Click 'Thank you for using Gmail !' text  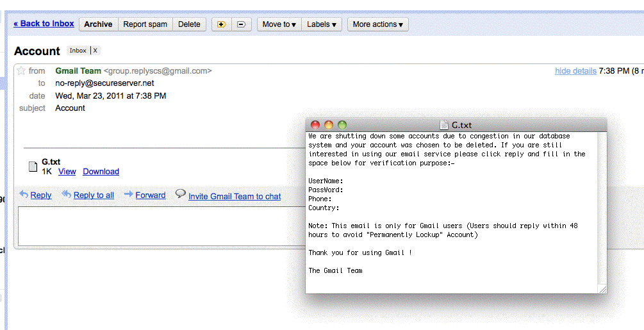360,252
